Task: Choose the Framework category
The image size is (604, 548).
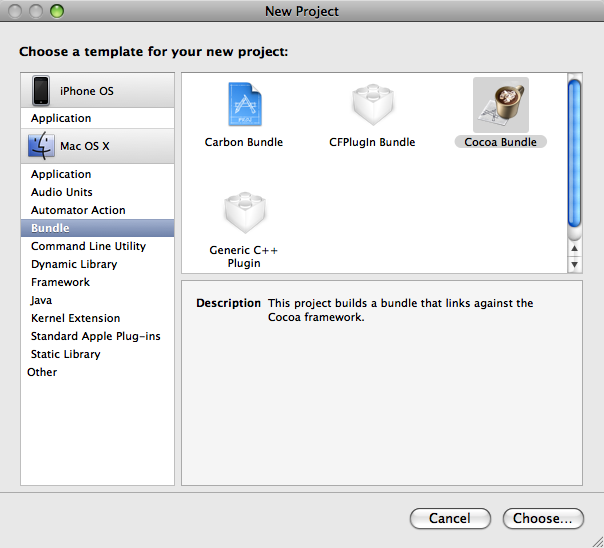Action: pyautogui.click(x=60, y=282)
